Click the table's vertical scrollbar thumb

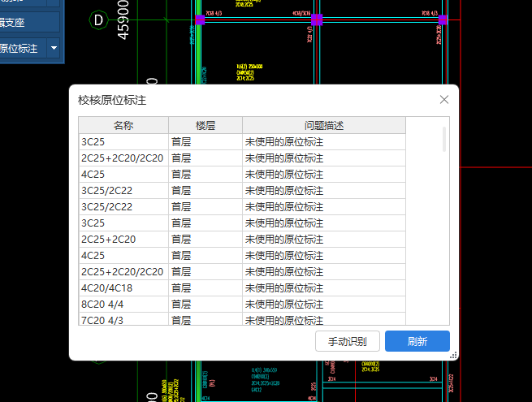(444, 139)
